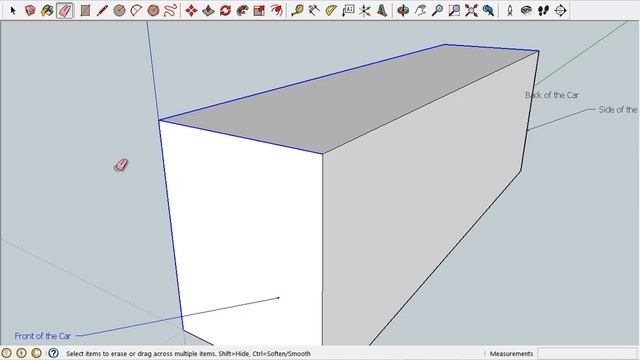640x360 pixels.
Task: Choose the 3D Text tool
Action: click(382, 11)
